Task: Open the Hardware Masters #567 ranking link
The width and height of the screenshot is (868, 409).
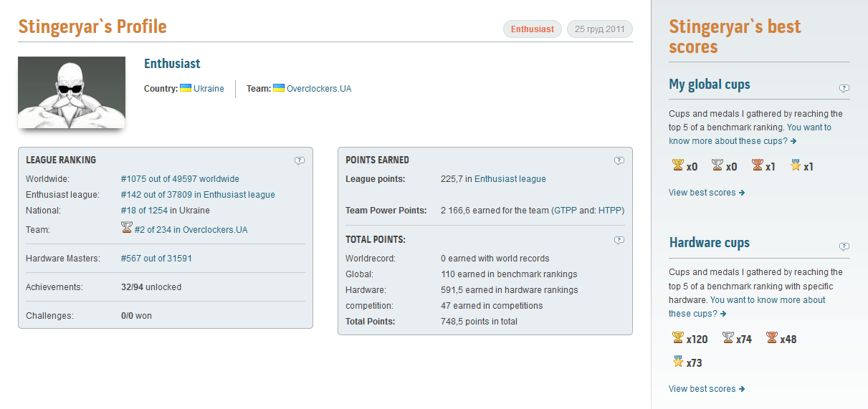Action: tap(156, 259)
